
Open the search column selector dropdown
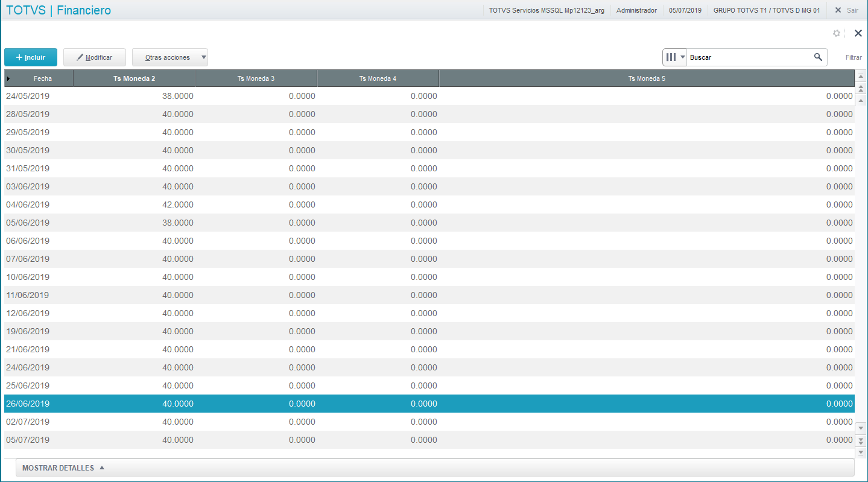pos(675,57)
